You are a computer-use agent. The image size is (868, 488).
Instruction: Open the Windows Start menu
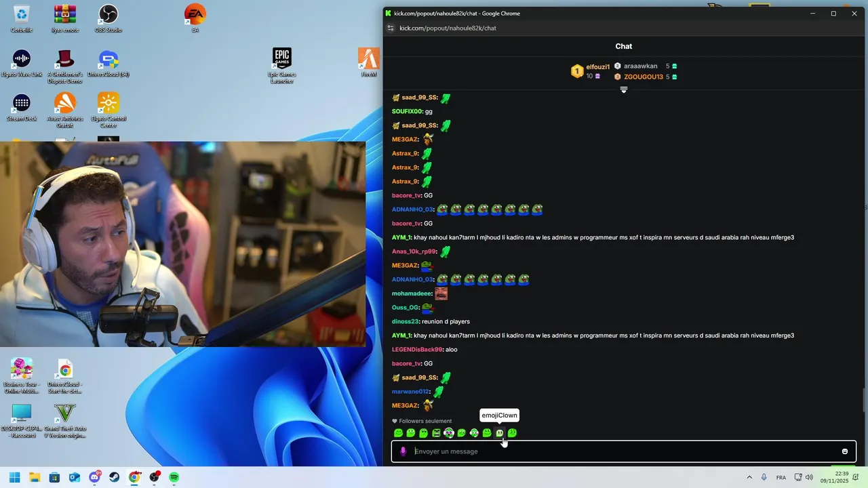(15, 477)
